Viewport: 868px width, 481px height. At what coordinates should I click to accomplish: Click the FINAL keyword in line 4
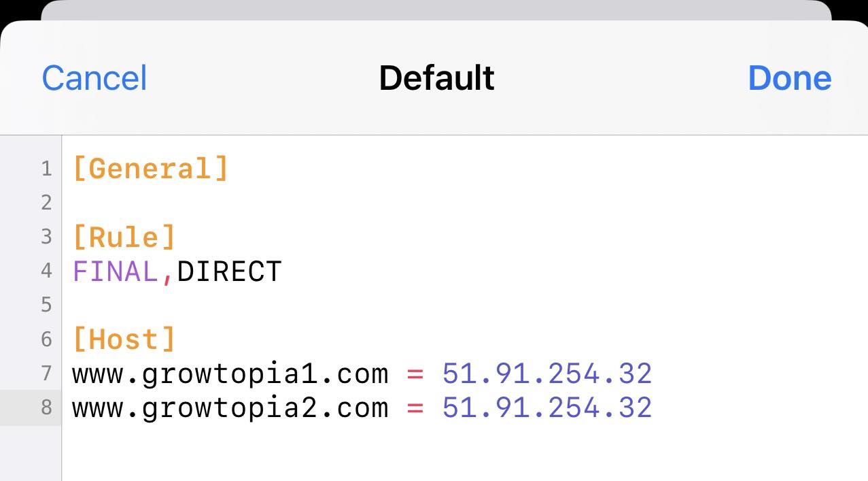click(116, 272)
